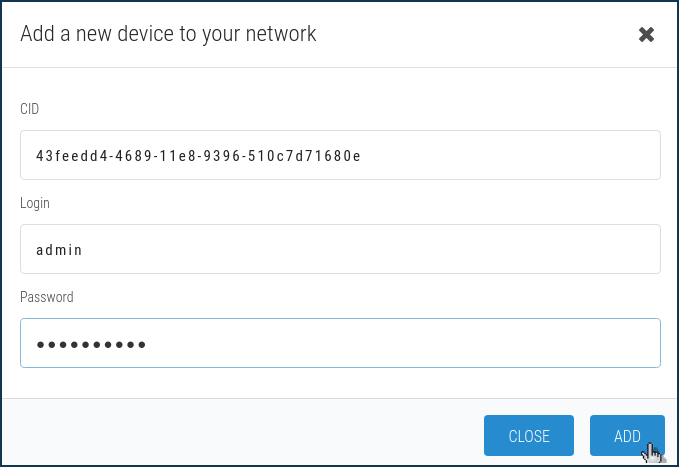Viewport: 679px width, 467px height.
Task: Dismiss the dialog with the X icon
Action: 646,34
